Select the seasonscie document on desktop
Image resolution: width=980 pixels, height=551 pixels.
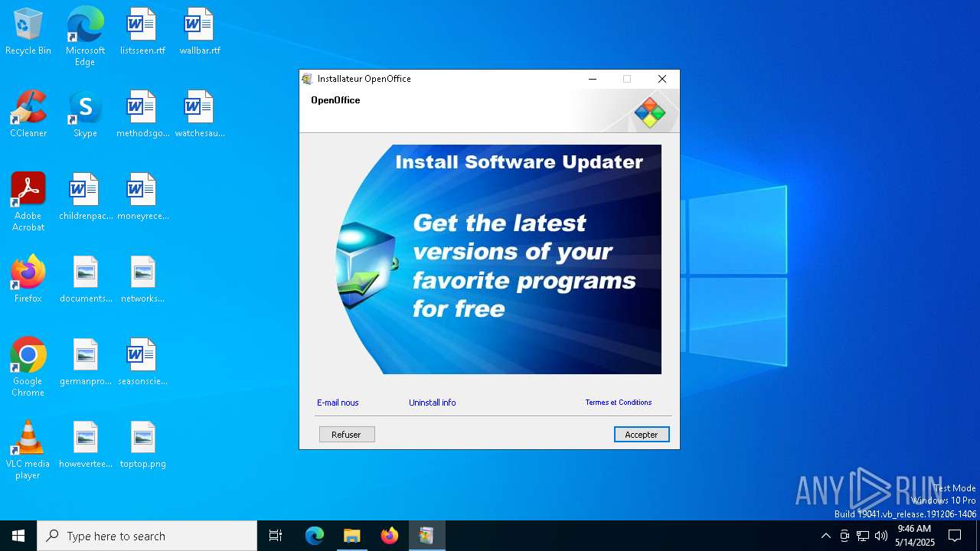(x=142, y=362)
